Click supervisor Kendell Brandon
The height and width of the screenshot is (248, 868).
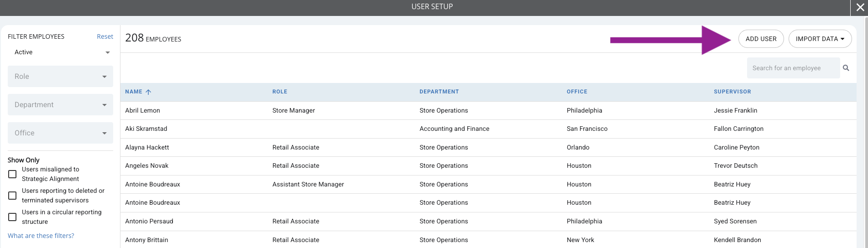point(737,240)
